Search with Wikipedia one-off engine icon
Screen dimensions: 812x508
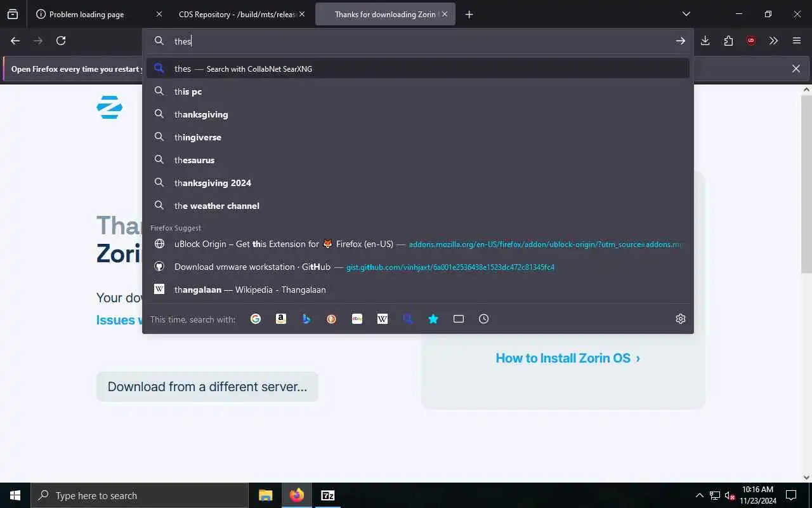383,319
